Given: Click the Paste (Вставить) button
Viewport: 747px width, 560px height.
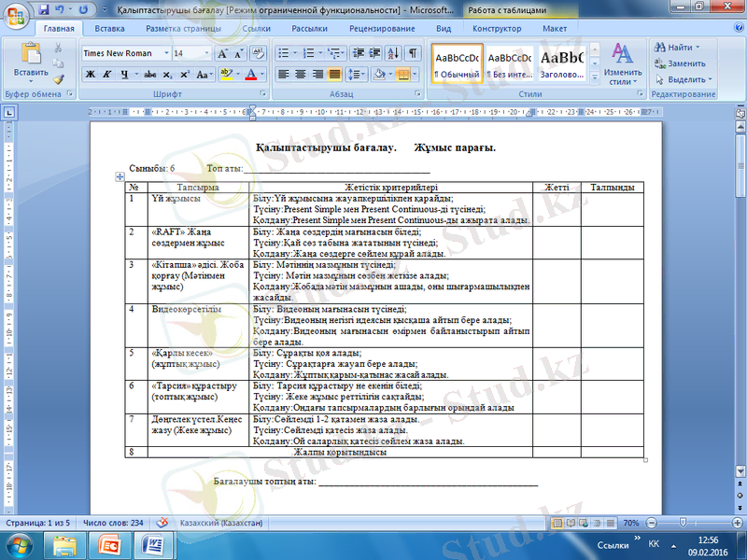Looking at the screenshot, I should point(31,60).
